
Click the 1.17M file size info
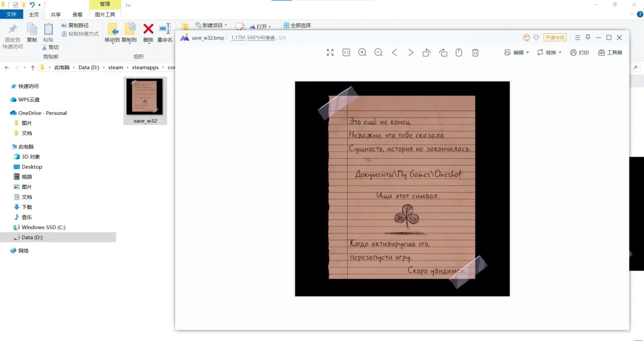tap(237, 38)
